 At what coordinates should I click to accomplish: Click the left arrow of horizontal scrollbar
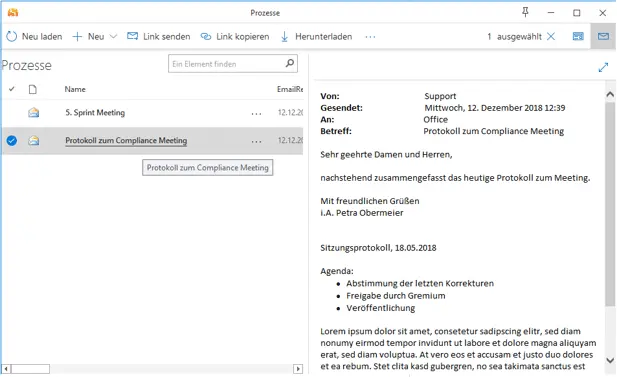tap(6, 369)
